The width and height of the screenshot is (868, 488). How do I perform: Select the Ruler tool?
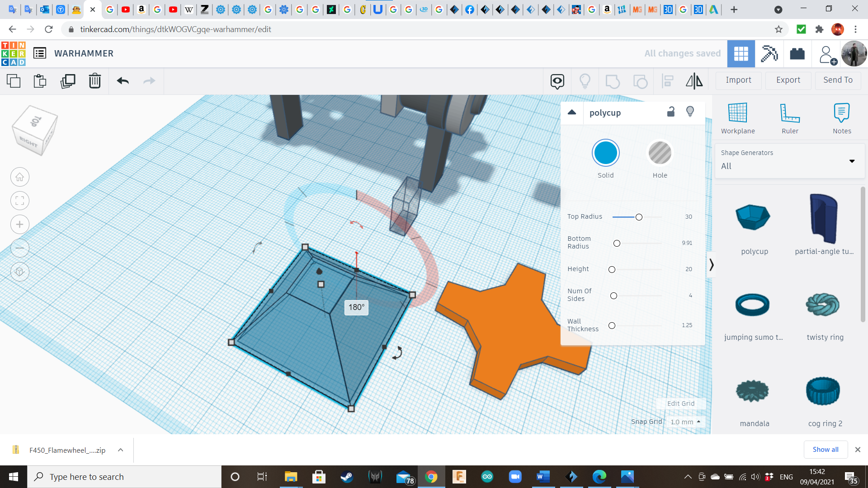coord(789,118)
